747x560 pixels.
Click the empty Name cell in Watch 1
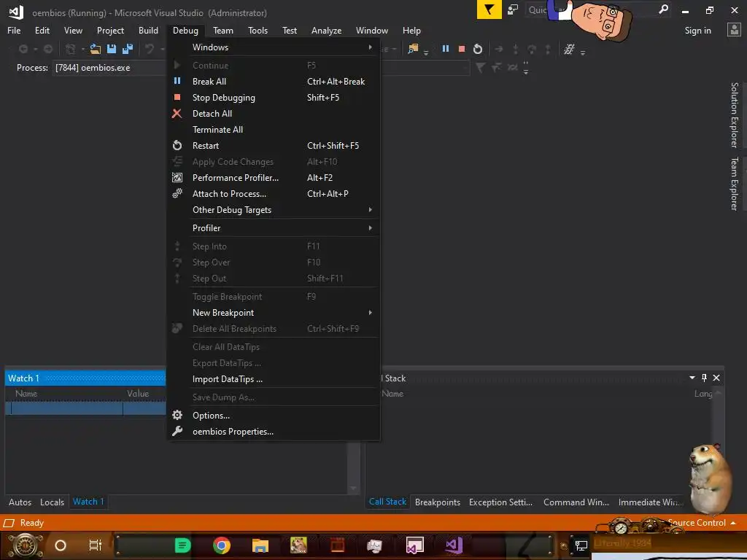point(67,408)
